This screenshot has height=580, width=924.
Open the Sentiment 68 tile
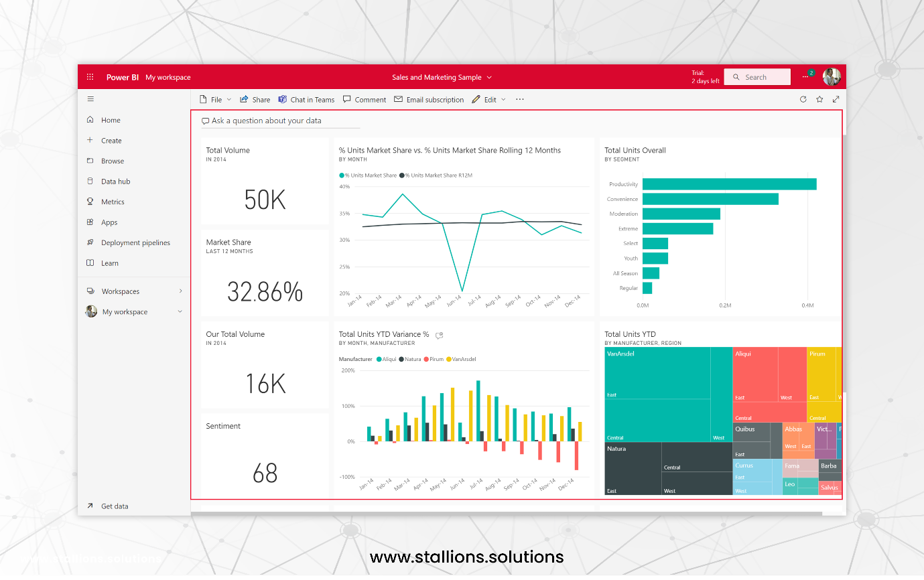pos(265,455)
